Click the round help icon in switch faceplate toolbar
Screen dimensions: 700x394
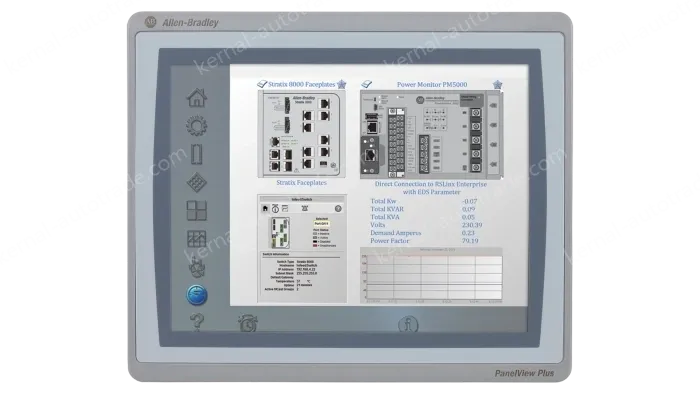point(338,208)
